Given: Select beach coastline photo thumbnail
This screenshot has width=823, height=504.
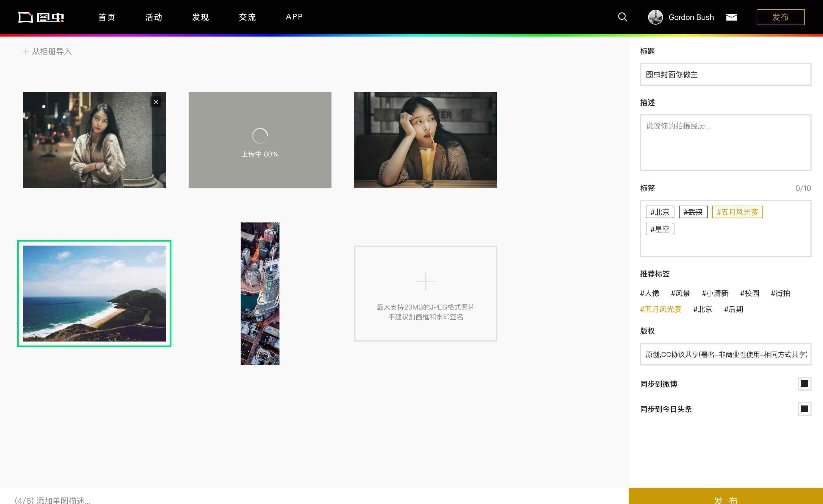Looking at the screenshot, I should [94, 293].
